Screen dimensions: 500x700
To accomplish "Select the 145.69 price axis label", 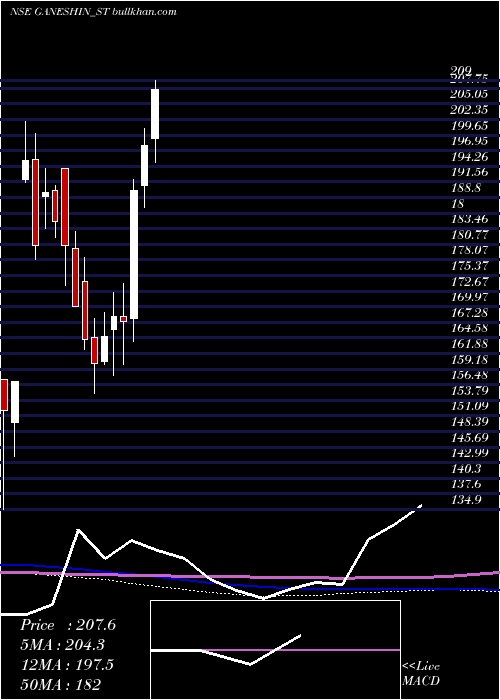I will pos(469,437).
